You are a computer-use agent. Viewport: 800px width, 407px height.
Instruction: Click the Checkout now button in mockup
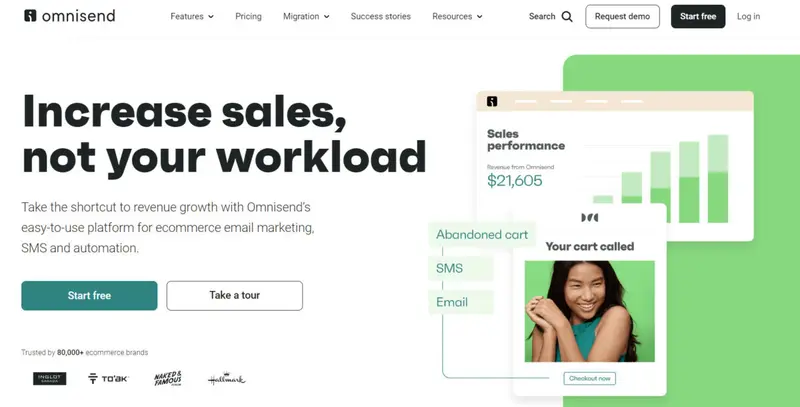pos(590,378)
